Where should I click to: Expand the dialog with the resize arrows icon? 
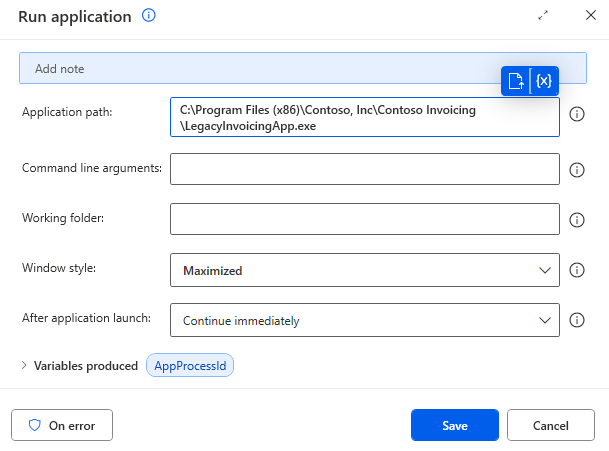(543, 15)
